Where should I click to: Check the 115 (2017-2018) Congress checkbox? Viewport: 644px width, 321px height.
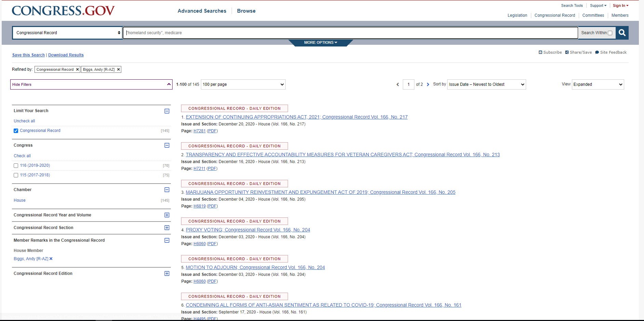(x=16, y=175)
